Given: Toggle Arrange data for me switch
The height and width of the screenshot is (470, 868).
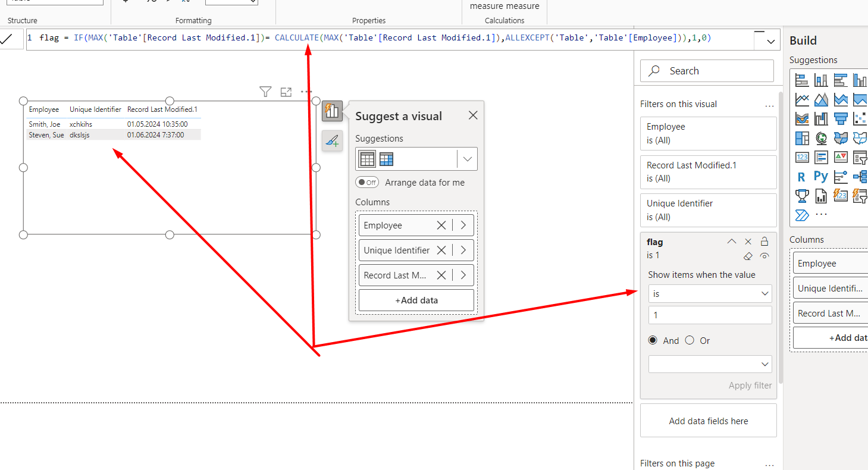Looking at the screenshot, I should 367,183.
